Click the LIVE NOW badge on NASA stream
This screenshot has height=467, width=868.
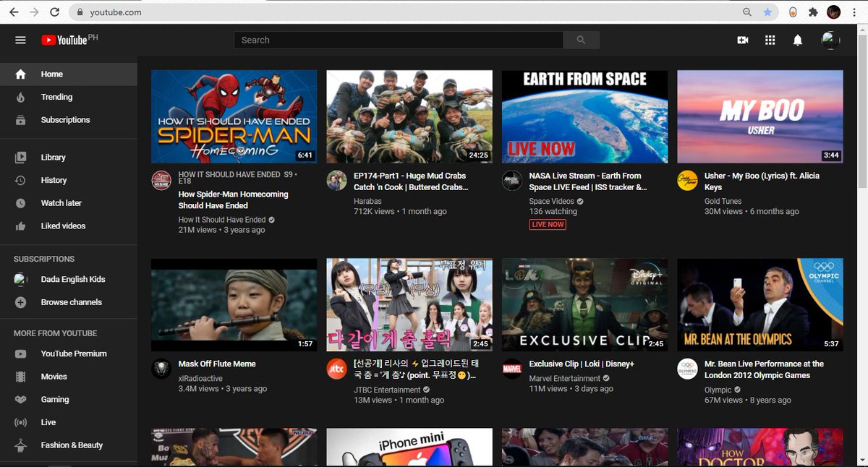coord(548,224)
